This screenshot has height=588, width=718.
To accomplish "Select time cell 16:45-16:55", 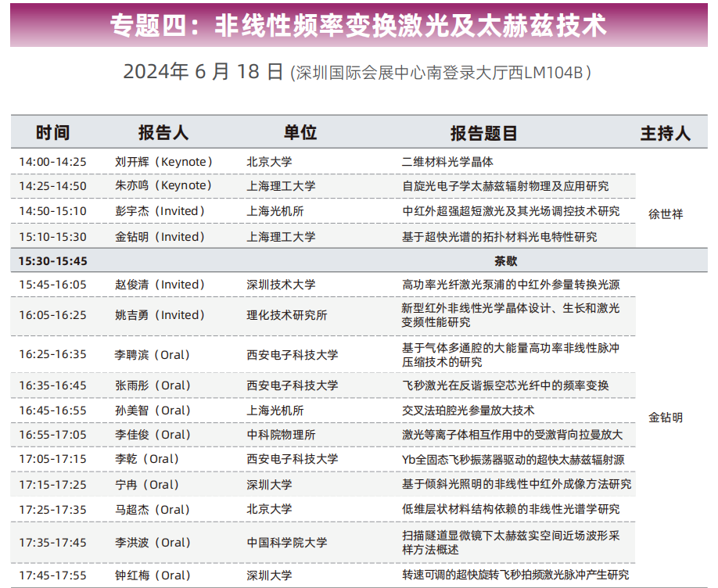I will tap(52, 411).
